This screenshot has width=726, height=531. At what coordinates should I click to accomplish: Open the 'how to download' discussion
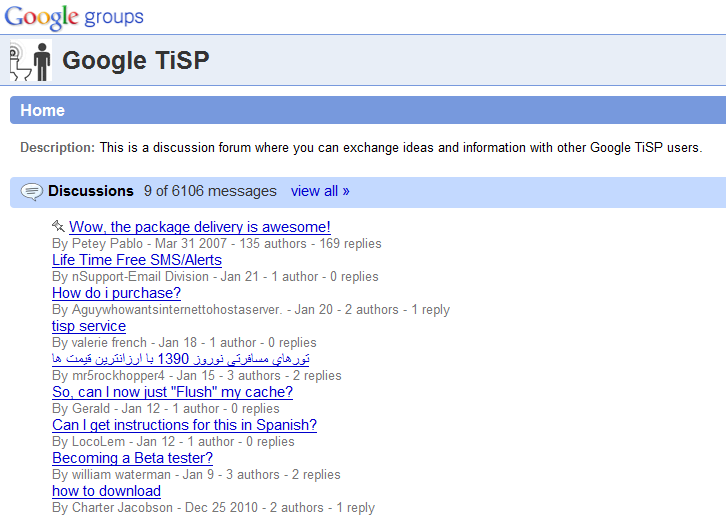click(x=106, y=491)
